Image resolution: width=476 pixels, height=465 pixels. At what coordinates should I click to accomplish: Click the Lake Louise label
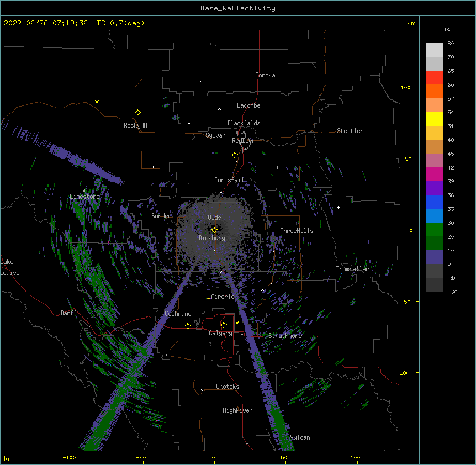(10, 267)
